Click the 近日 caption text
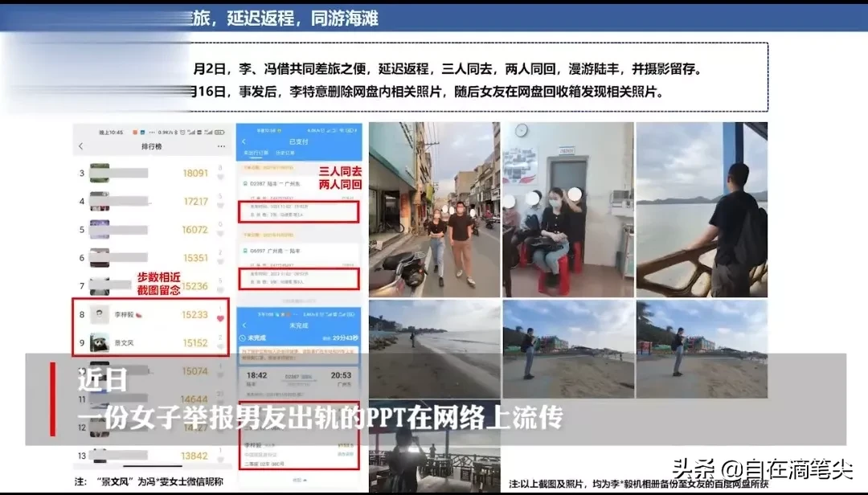The image size is (868, 495). (102, 379)
